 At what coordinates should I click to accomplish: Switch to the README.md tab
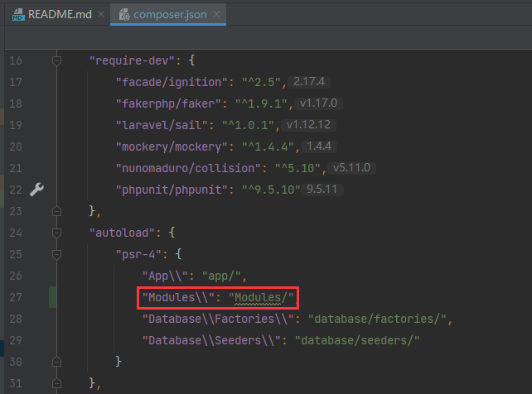(x=51, y=15)
